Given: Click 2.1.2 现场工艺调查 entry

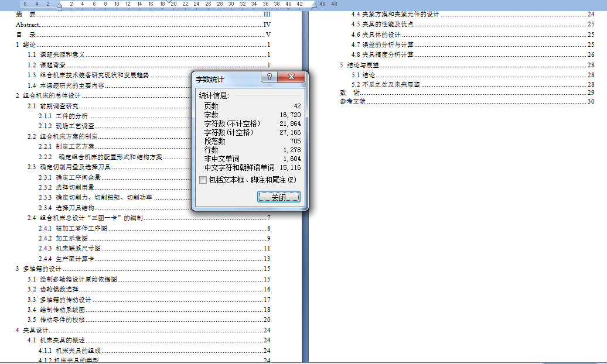Looking at the screenshot, I should pos(115,126).
